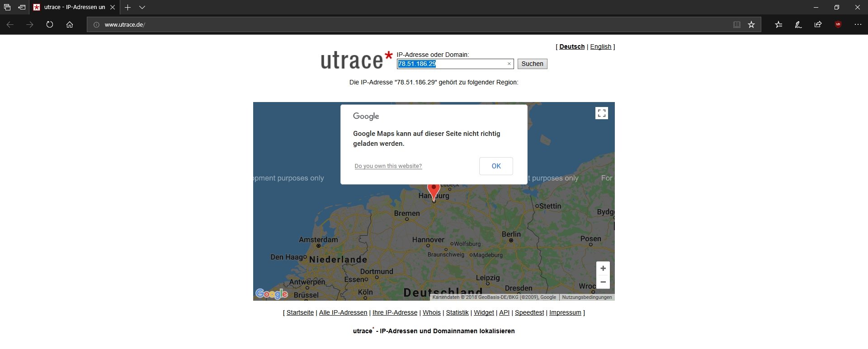Open 'Do you own this website?' link
Screen dimensions: 868x349
click(x=388, y=166)
